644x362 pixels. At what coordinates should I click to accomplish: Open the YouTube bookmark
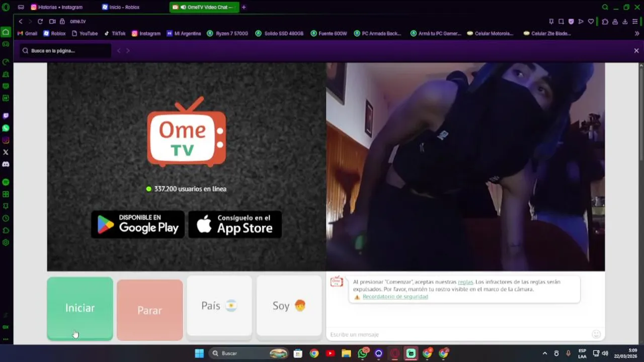click(x=85, y=33)
